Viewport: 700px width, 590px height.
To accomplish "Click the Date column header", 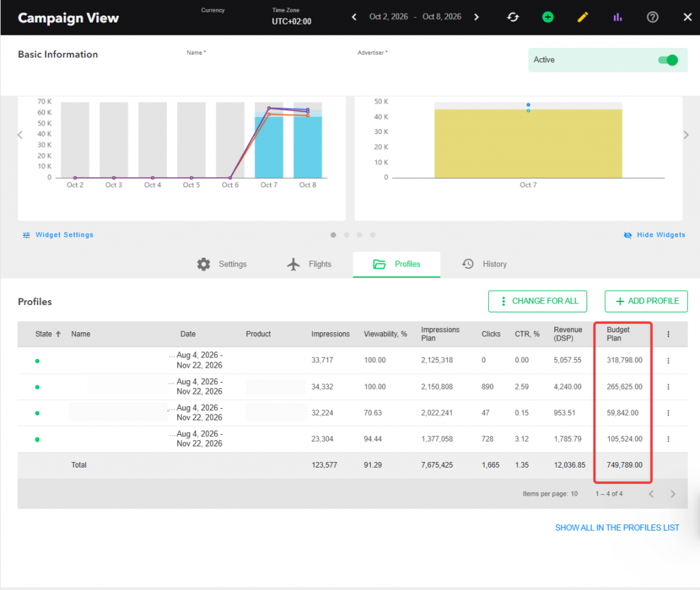I will coord(188,334).
